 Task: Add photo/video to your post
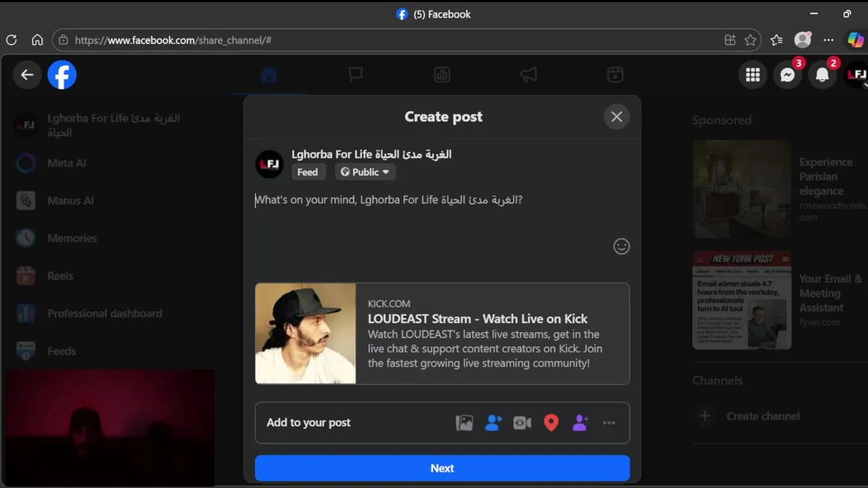tap(464, 423)
